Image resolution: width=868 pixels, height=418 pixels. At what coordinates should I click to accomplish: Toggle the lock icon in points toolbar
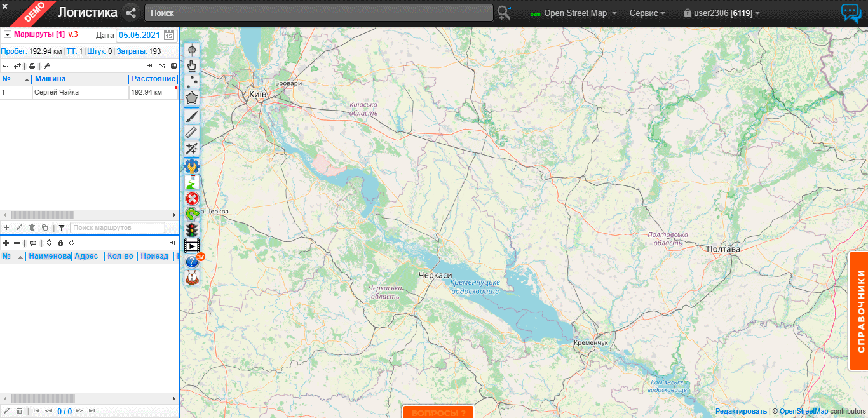(60, 243)
